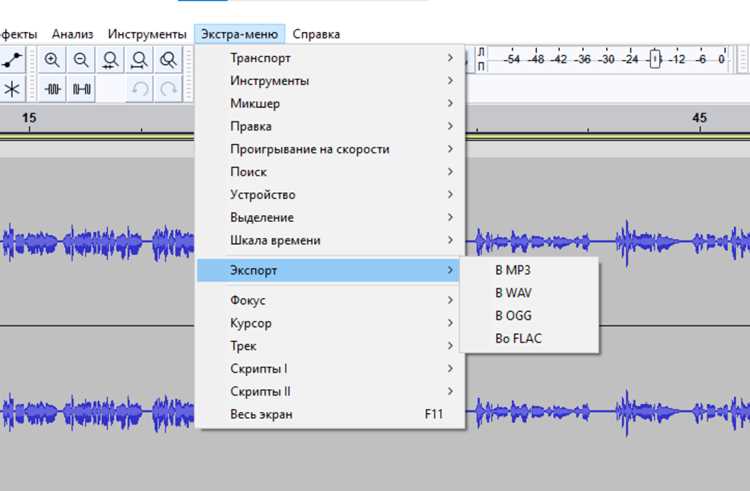
Task: Select the Multi-tool asterisk icon
Action: (x=11, y=89)
